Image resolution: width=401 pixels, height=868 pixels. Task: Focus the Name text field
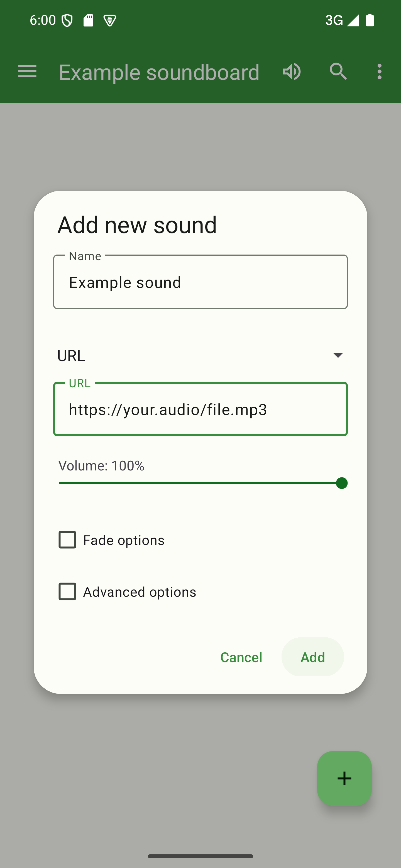point(200,282)
